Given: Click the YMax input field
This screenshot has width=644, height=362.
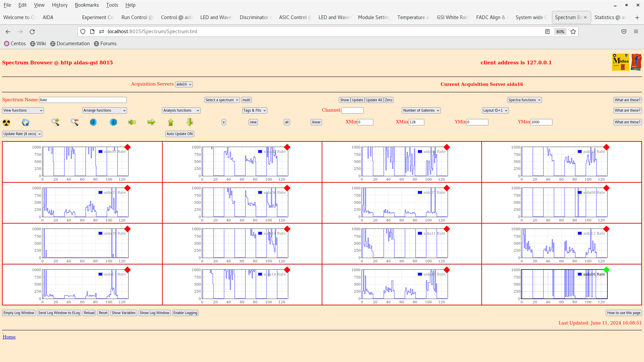Looking at the screenshot, I should tap(541, 122).
